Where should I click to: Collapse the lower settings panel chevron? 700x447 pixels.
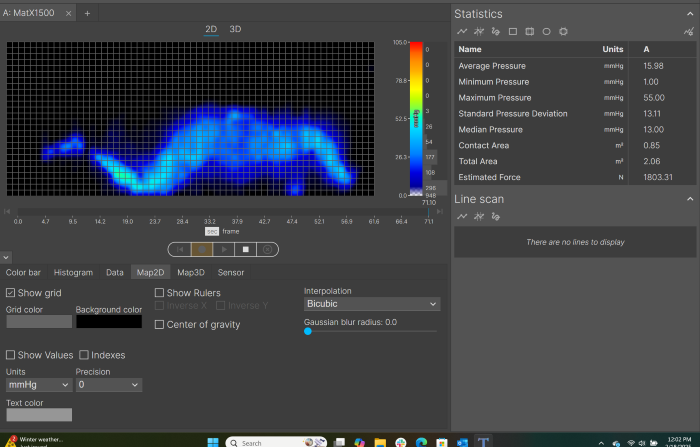(6, 258)
